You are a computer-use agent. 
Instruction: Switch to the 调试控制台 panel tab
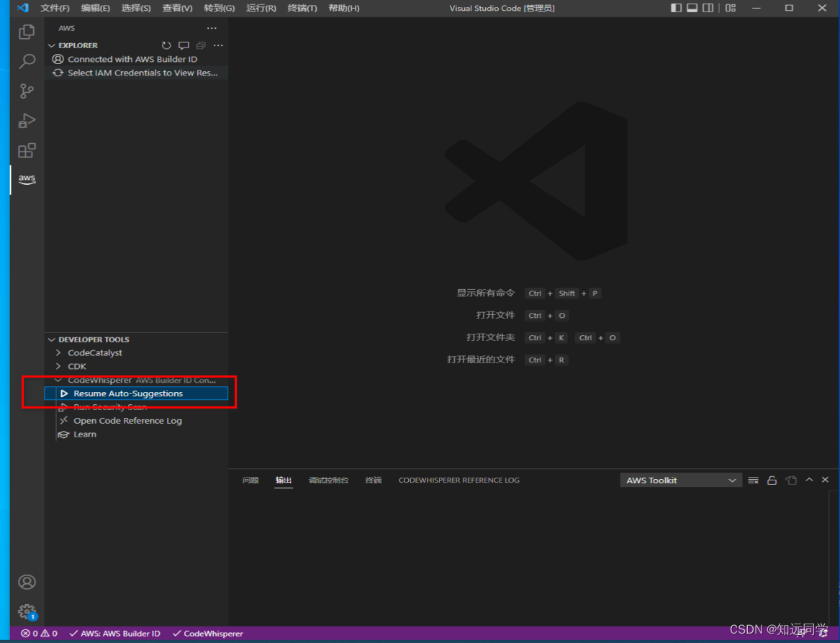coord(328,480)
